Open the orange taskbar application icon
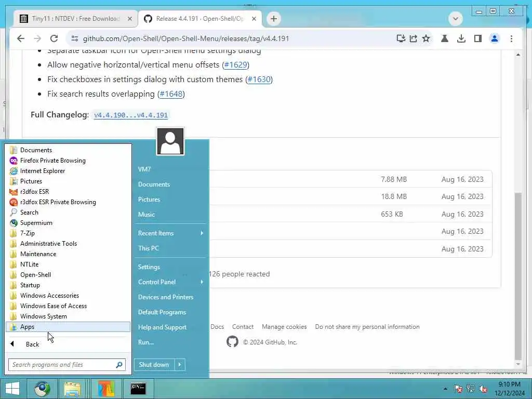The image size is (532, 399). tap(106, 389)
